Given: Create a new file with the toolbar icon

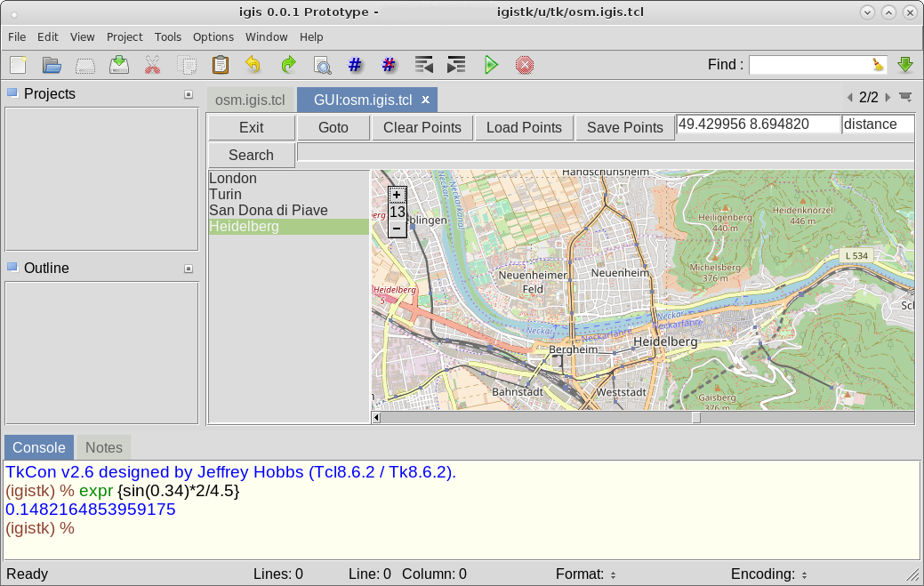Looking at the screenshot, I should coord(19,65).
